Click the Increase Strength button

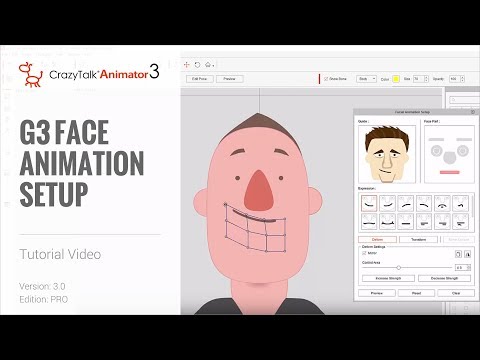pyautogui.click(x=388, y=278)
